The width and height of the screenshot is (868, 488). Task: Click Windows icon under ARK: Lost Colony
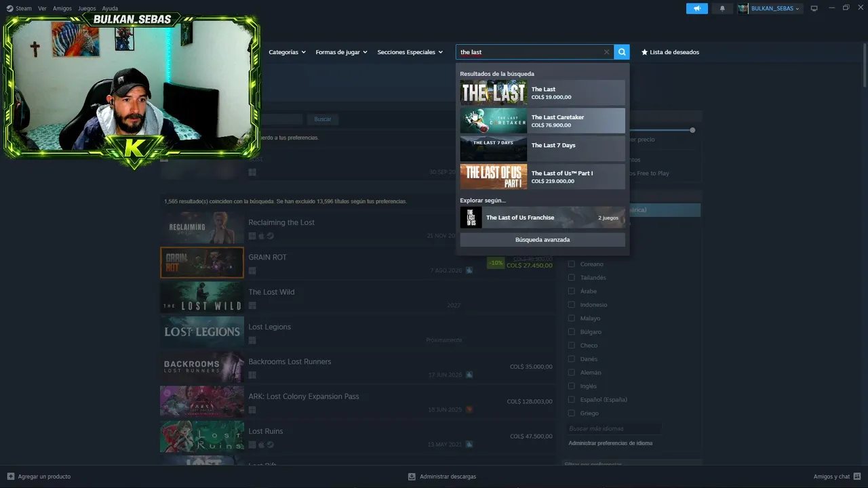coord(252,409)
